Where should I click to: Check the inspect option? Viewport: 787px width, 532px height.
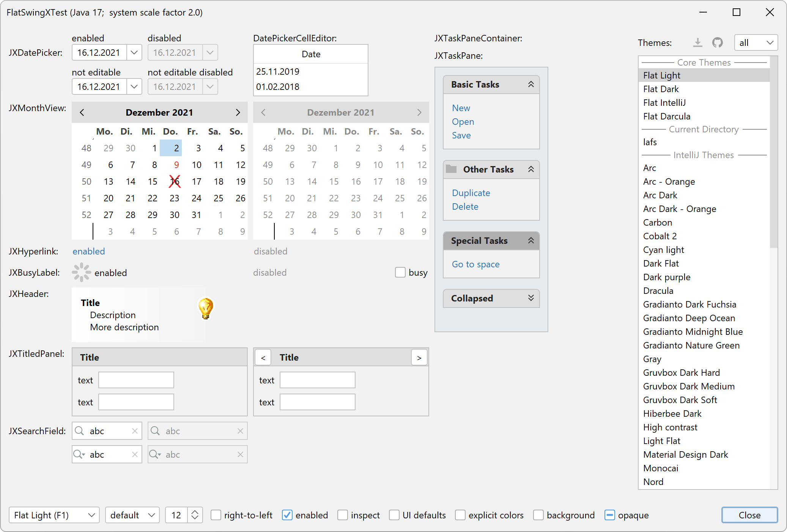coord(343,515)
